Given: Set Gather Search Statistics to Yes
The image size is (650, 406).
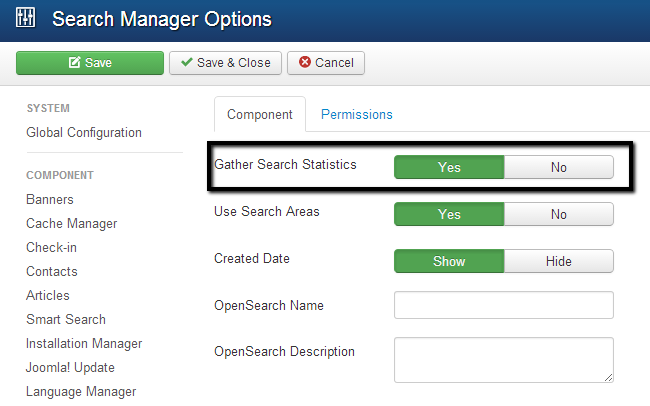Looking at the screenshot, I should [449, 167].
